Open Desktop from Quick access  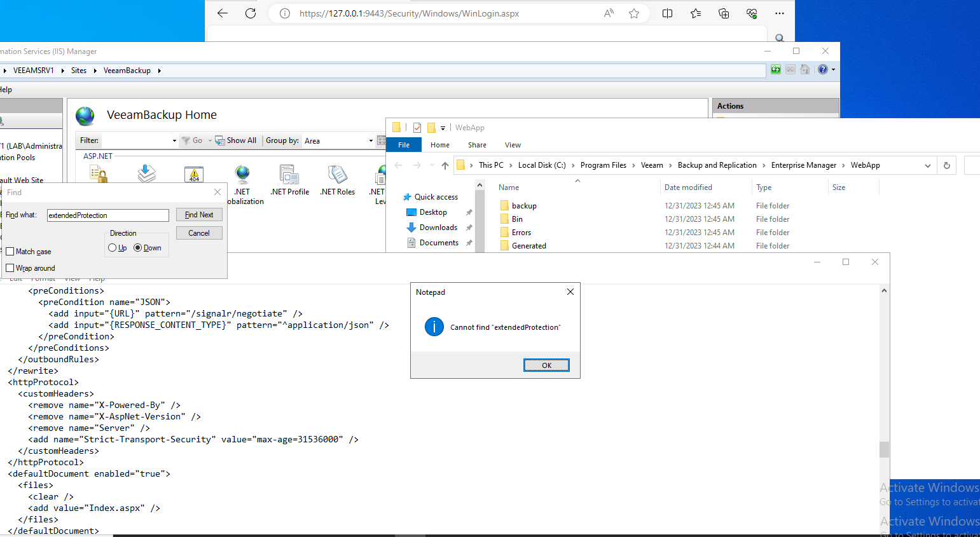433,212
